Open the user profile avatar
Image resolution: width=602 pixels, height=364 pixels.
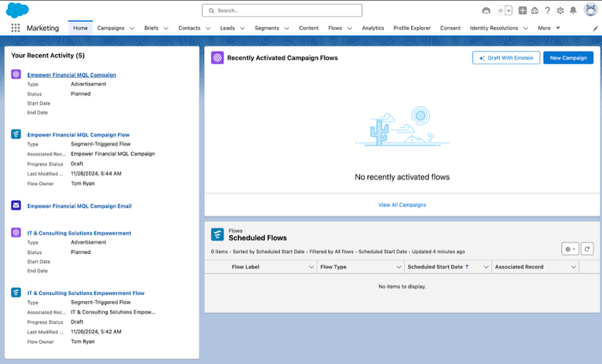(591, 10)
